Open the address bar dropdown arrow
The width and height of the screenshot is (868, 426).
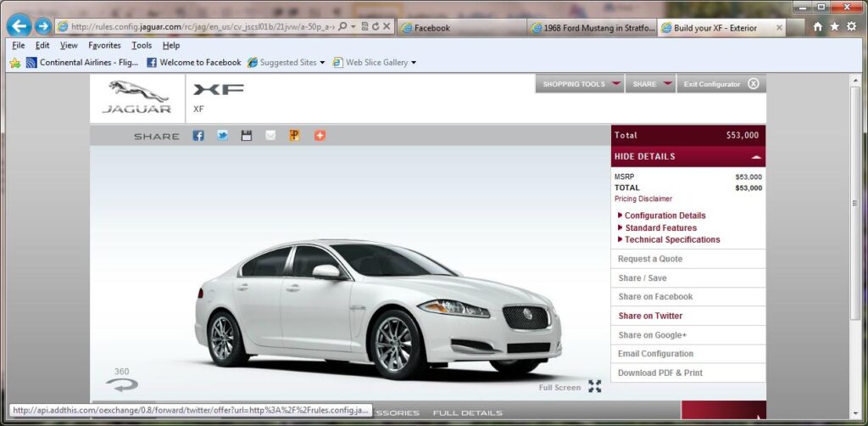353,26
